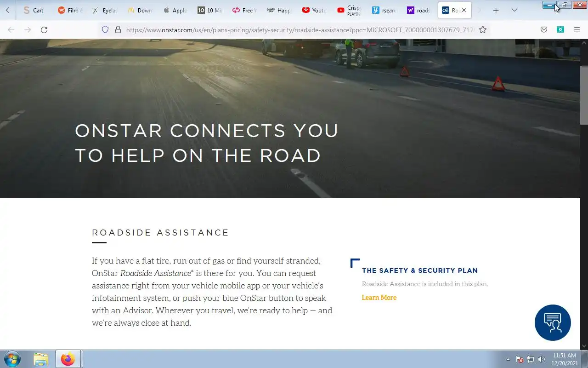Select Firefox taskbar button
This screenshot has width=588, height=368.
[x=68, y=359]
